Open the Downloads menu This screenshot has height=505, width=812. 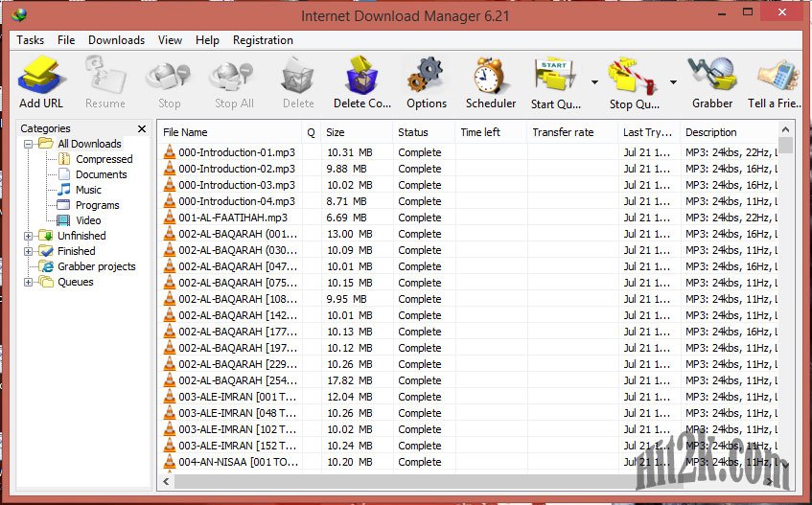[x=117, y=40]
